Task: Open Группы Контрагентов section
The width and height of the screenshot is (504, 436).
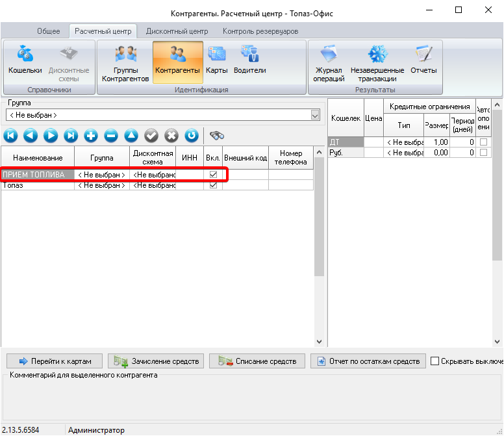Action: point(125,63)
